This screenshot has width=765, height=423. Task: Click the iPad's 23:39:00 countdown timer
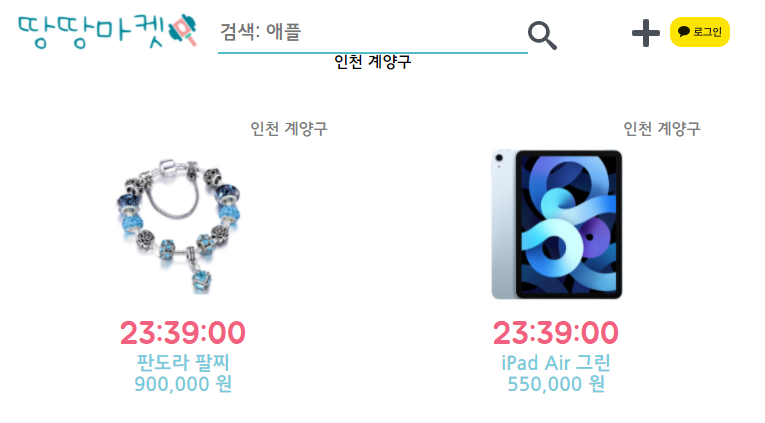(x=556, y=333)
